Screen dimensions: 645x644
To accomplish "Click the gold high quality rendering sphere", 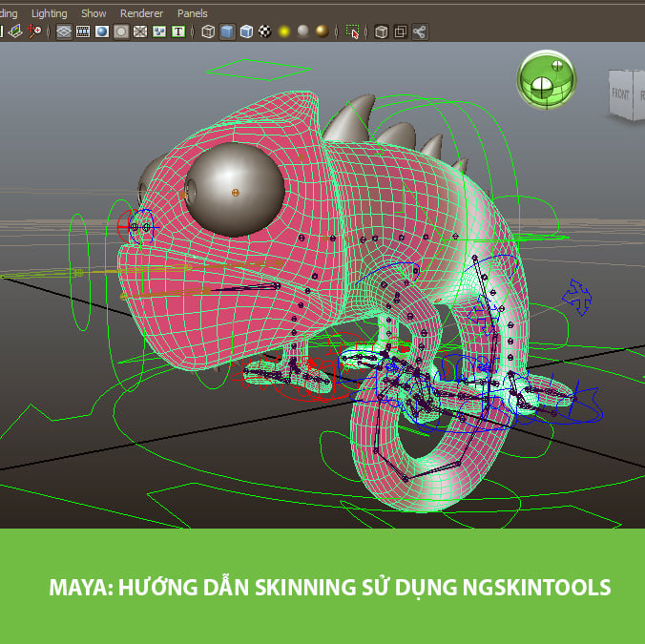I will pos(322,31).
